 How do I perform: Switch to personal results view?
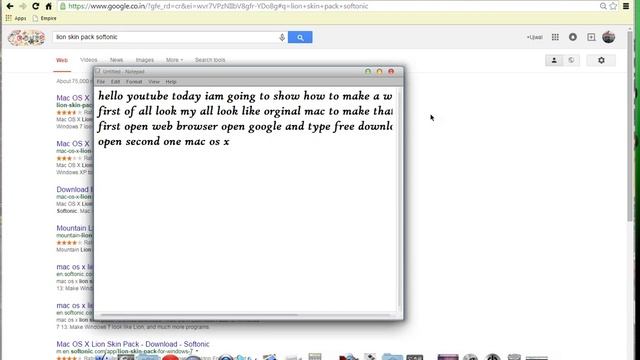point(554,60)
